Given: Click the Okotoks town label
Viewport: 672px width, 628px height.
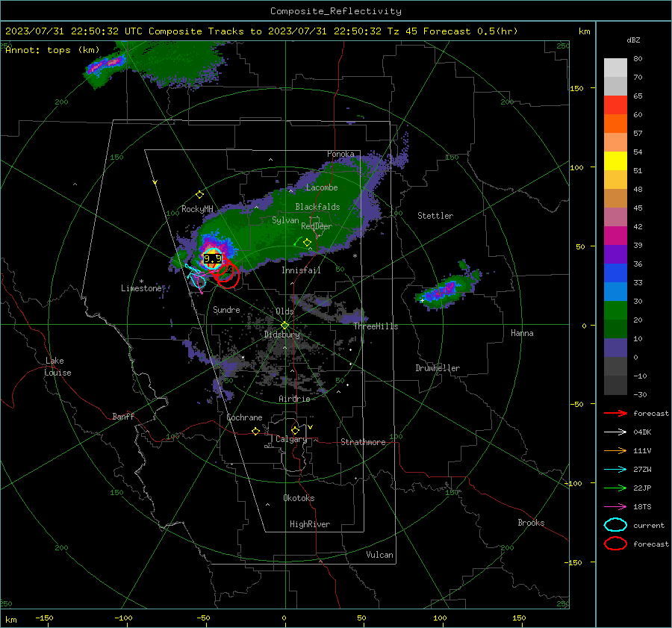Looking at the screenshot, I should point(299,498).
